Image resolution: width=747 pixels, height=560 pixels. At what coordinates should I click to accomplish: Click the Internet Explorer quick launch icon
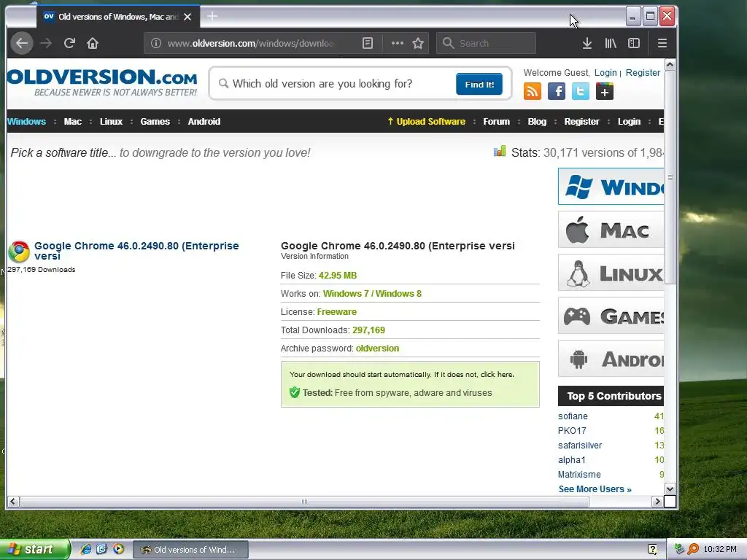86,549
